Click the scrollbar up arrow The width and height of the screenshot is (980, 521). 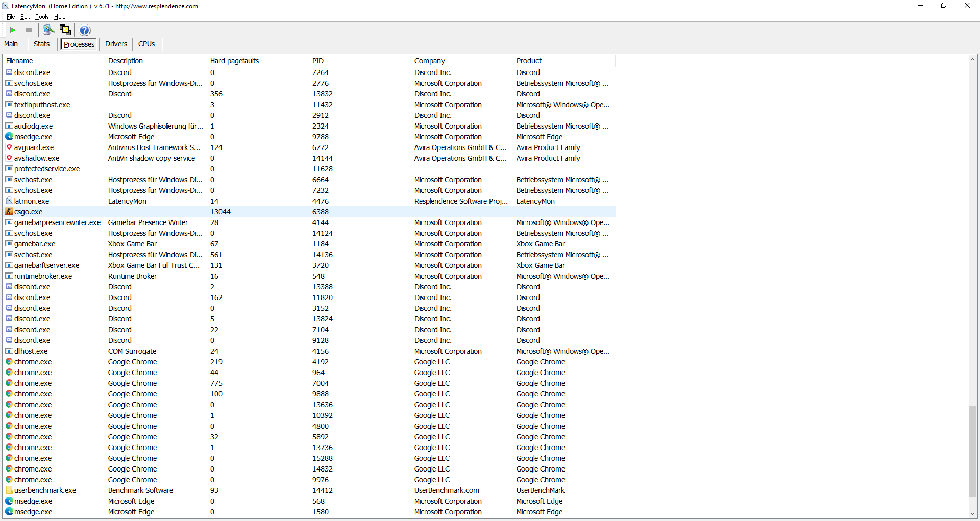click(972, 60)
